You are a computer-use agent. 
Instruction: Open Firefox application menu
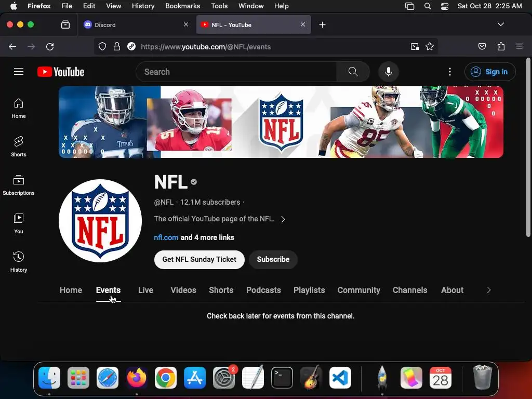click(x=520, y=46)
